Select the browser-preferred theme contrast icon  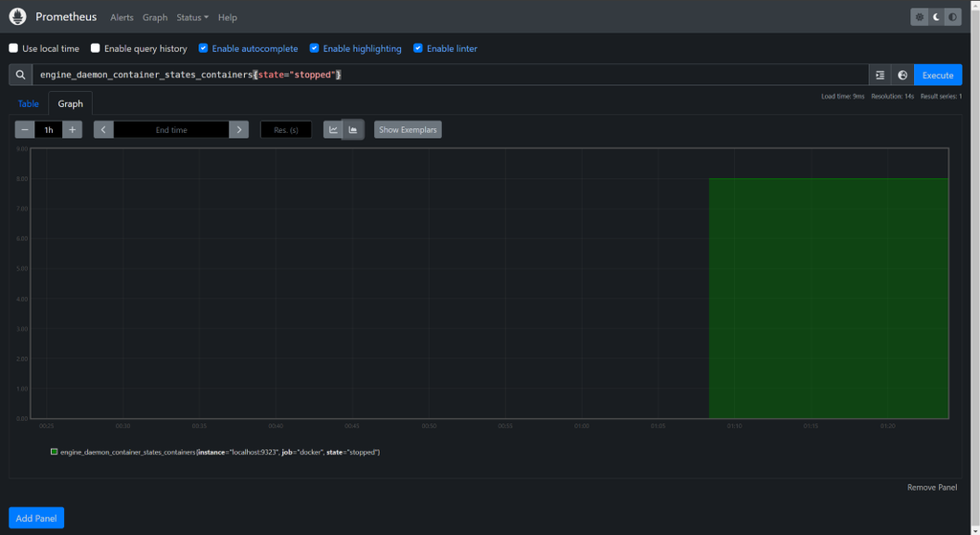pyautogui.click(x=952, y=17)
